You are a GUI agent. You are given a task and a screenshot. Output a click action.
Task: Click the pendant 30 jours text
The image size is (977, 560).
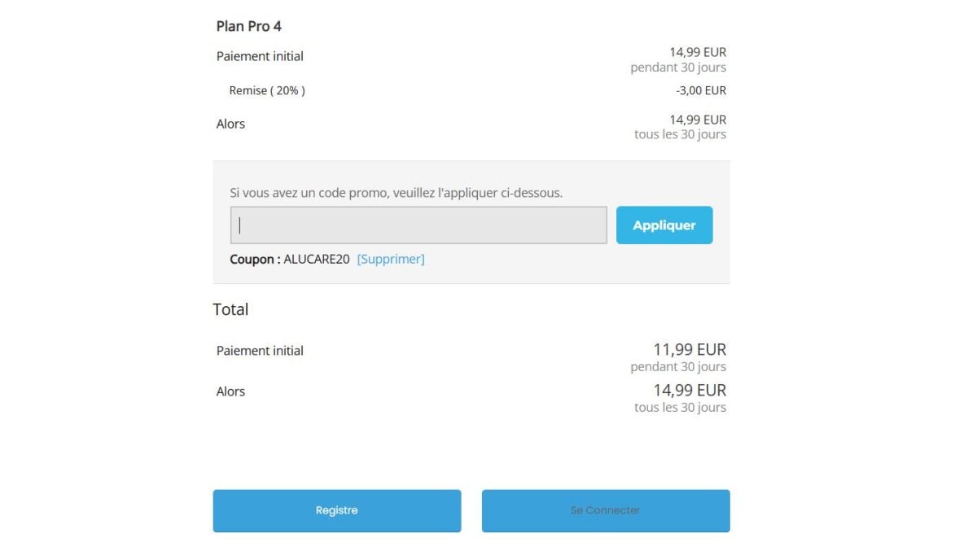[678, 68]
